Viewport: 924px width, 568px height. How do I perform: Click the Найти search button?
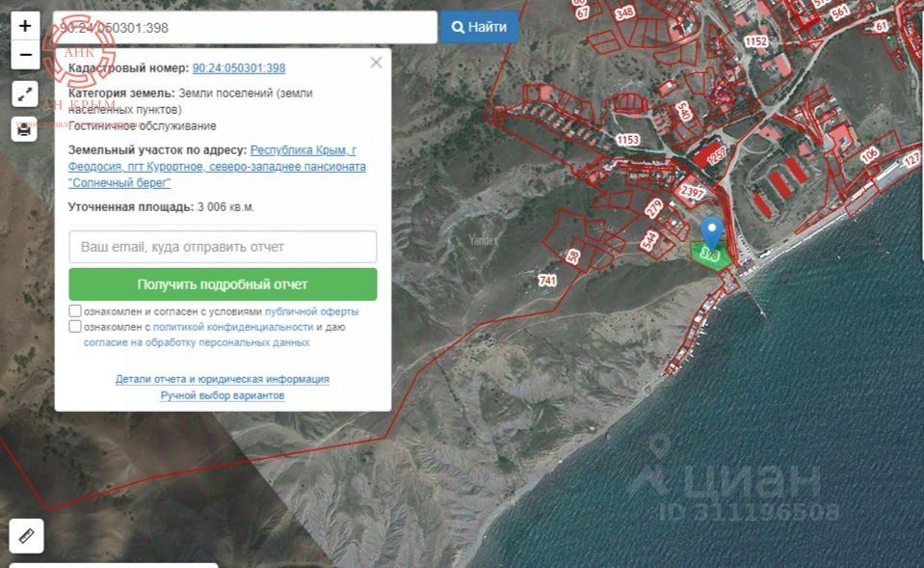pyautogui.click(x=479, y=27)
